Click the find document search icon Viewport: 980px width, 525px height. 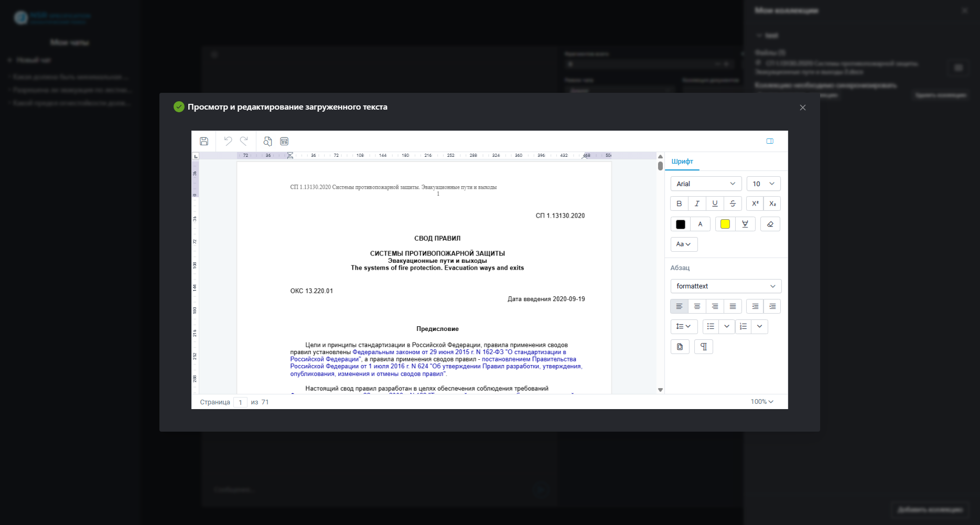click(x=267, y=141)
